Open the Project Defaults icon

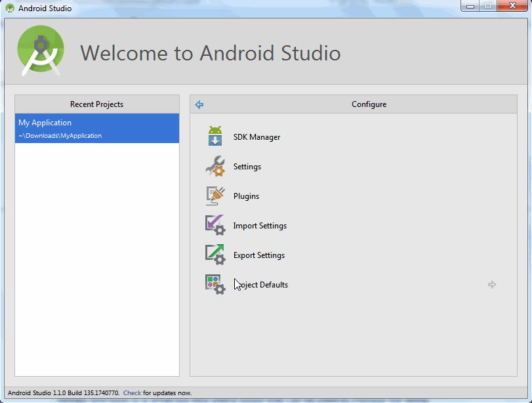tap(215, 284)
